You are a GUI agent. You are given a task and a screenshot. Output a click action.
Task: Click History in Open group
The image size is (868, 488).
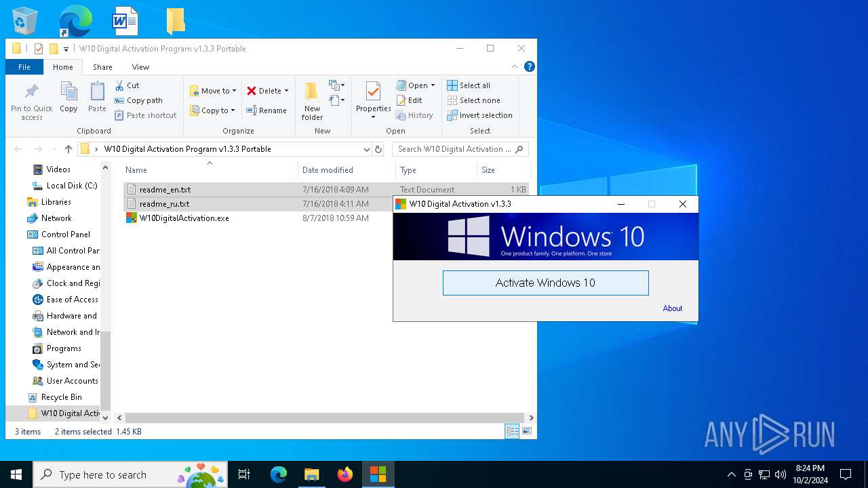coord(414,115)
